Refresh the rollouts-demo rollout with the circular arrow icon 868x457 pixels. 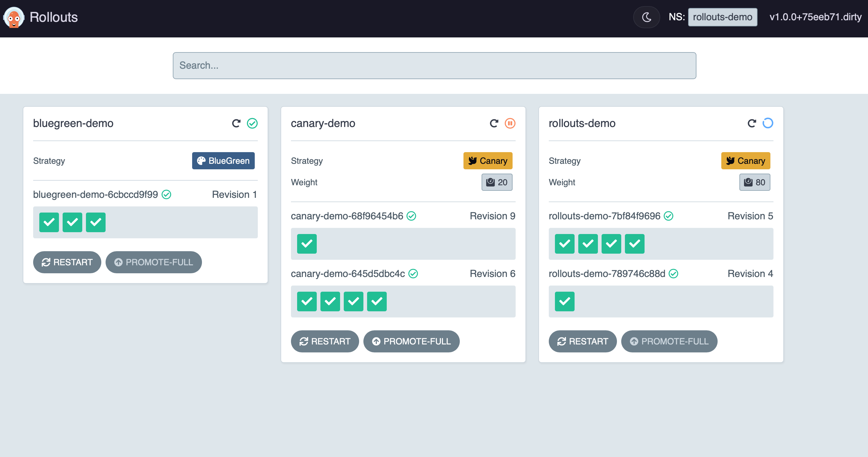752,123
